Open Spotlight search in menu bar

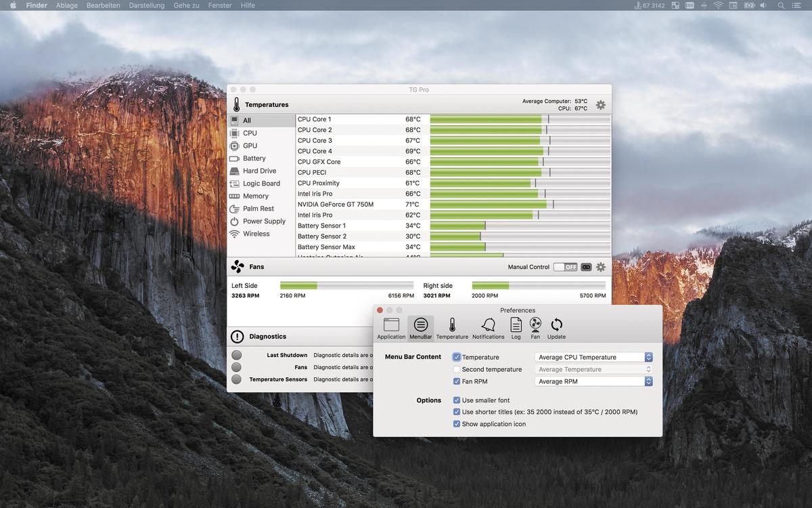coord(782,5)
